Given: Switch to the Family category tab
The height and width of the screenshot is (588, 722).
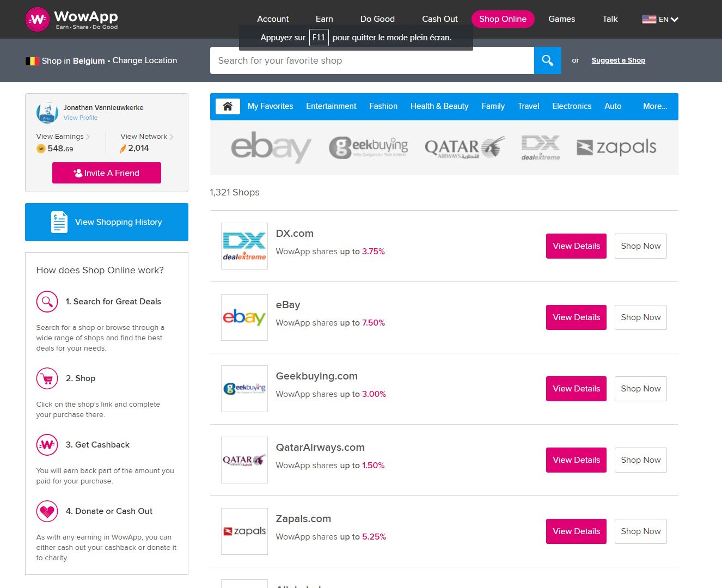Looking at the screenshot, I should click(x=493, y=106).
